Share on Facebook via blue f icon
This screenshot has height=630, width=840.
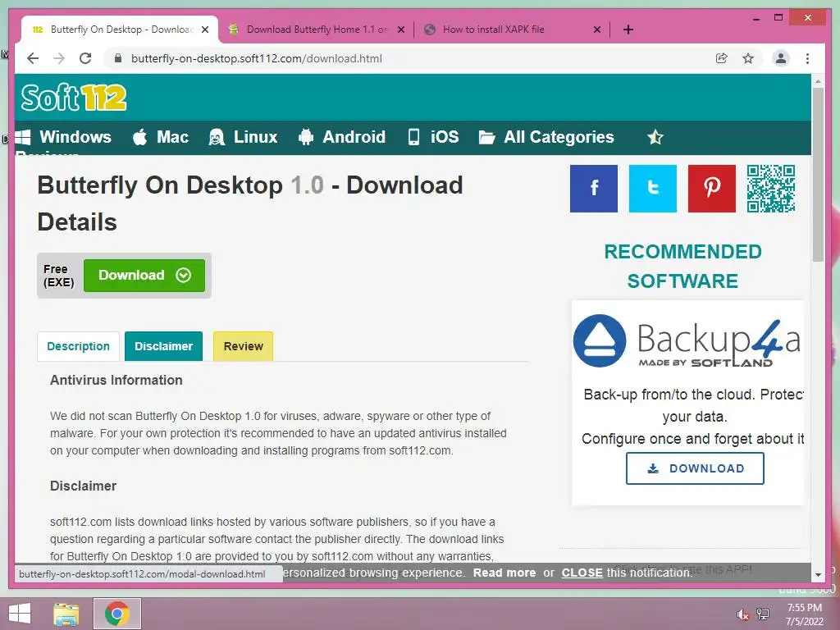(x=594, y=189)
